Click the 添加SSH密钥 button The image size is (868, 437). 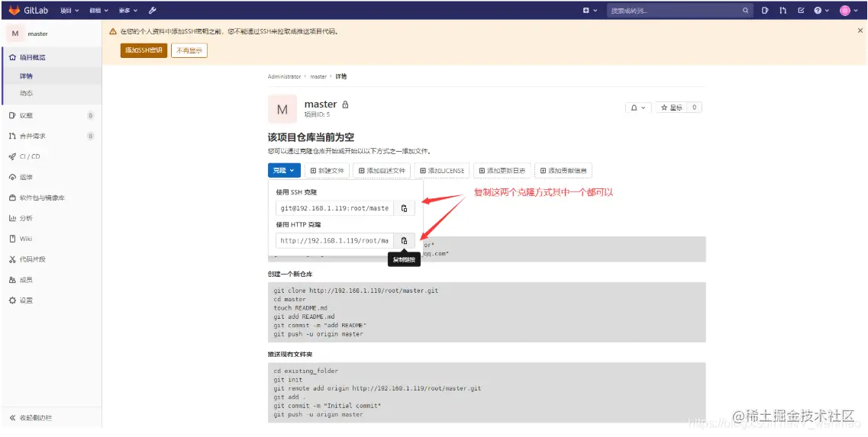(144, 50)
